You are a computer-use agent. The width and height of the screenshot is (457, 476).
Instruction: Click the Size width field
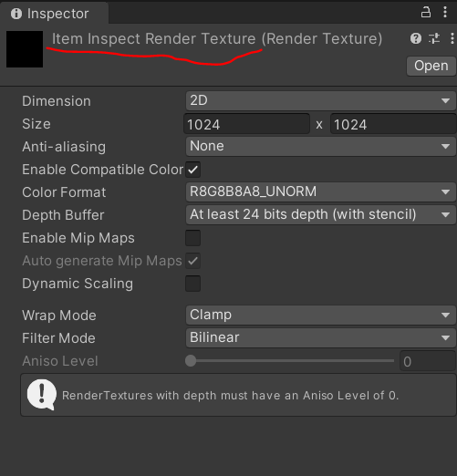click(x=246, y=124)
